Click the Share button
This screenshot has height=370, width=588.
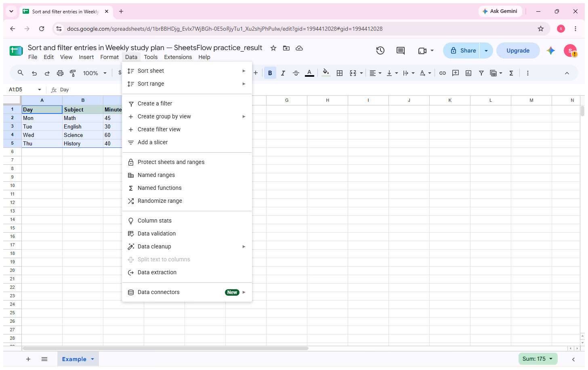pos(462,50)
